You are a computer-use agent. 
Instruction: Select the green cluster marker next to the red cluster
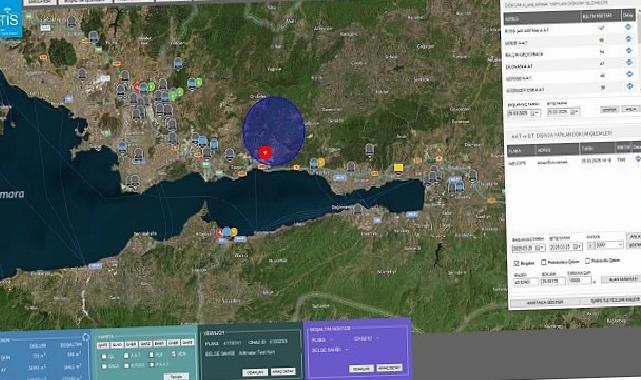[151, 86]
